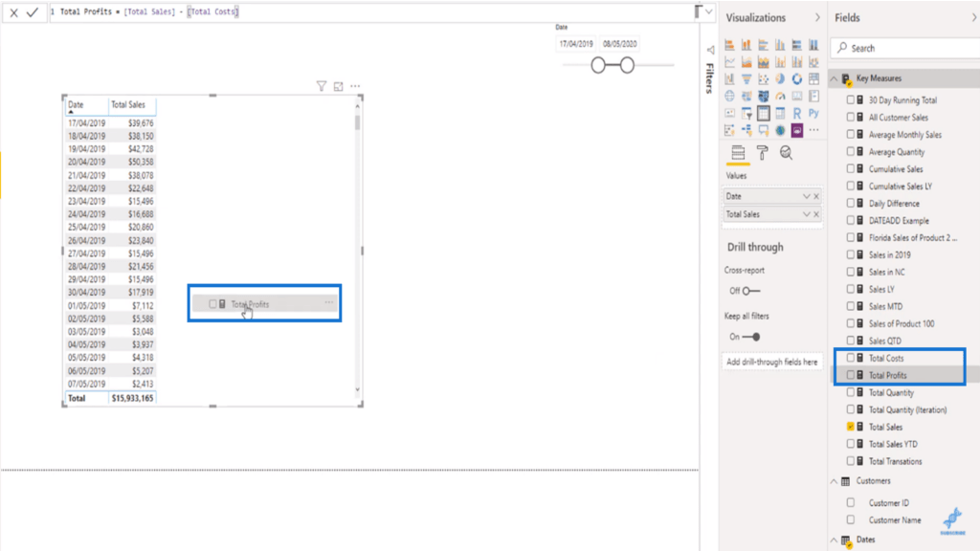Expand the formula bar with the chevron
Image resolution: width=980 pixels, height=551 pixels.
pyautogui.click(x=709, y=11)
